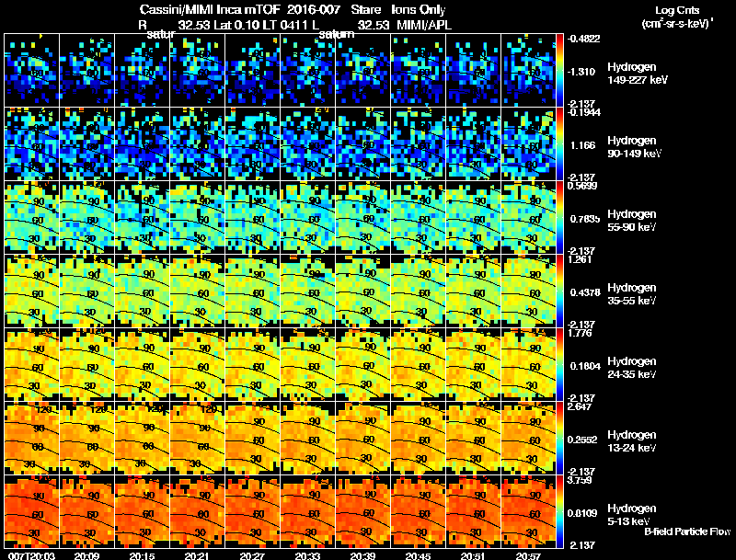Select the 20:51 panel in 149-227 keV row

(474, 70)
